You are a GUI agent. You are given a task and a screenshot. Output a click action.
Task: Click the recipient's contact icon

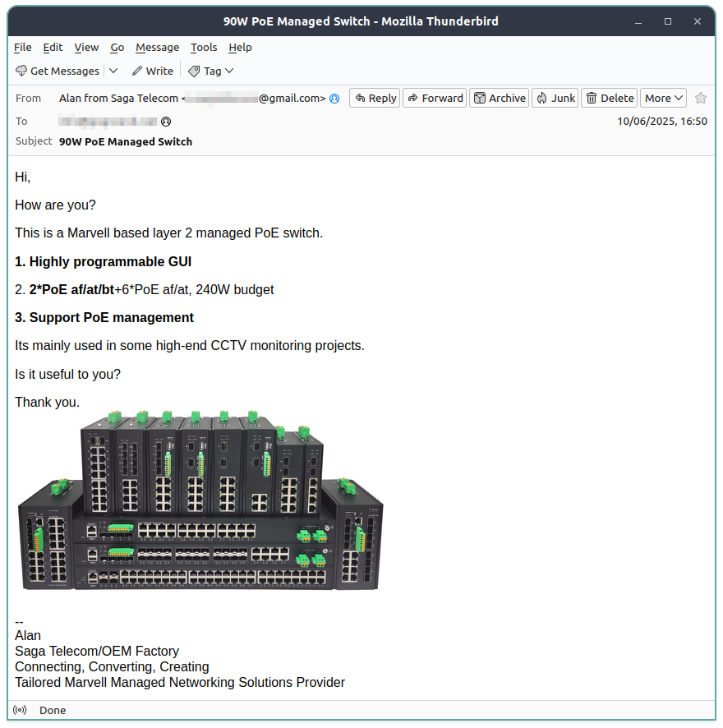166,122
